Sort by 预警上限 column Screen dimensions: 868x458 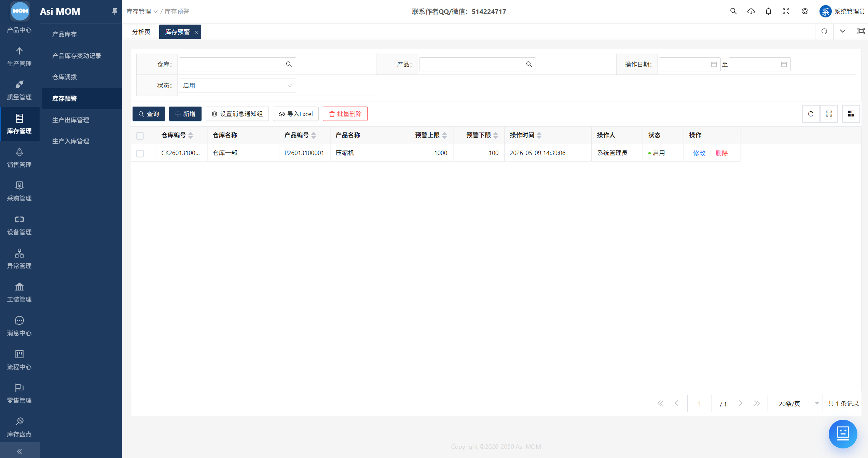444,135
